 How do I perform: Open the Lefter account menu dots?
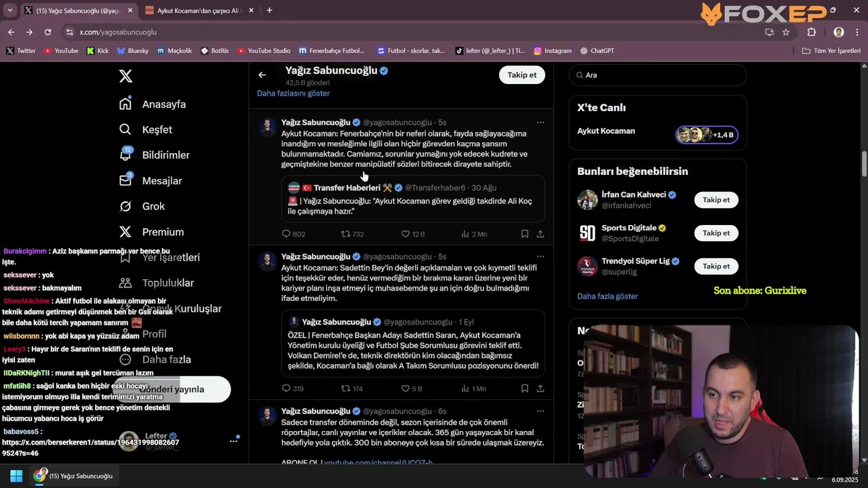(233, 441)
